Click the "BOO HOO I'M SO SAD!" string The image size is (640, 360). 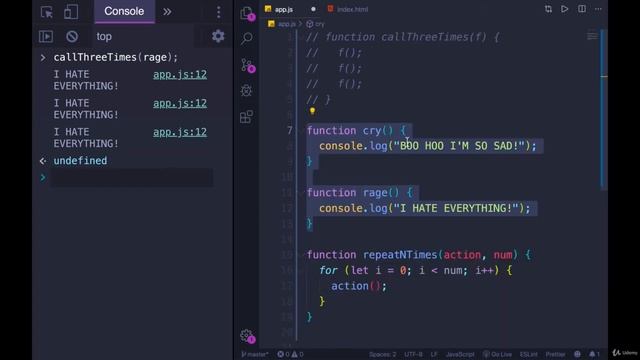pos(459,146)
